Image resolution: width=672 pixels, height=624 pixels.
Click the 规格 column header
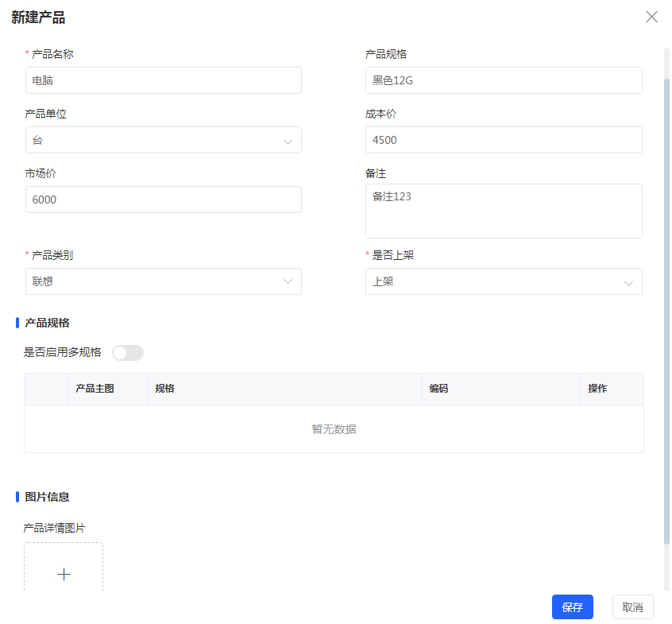[164, 389]
